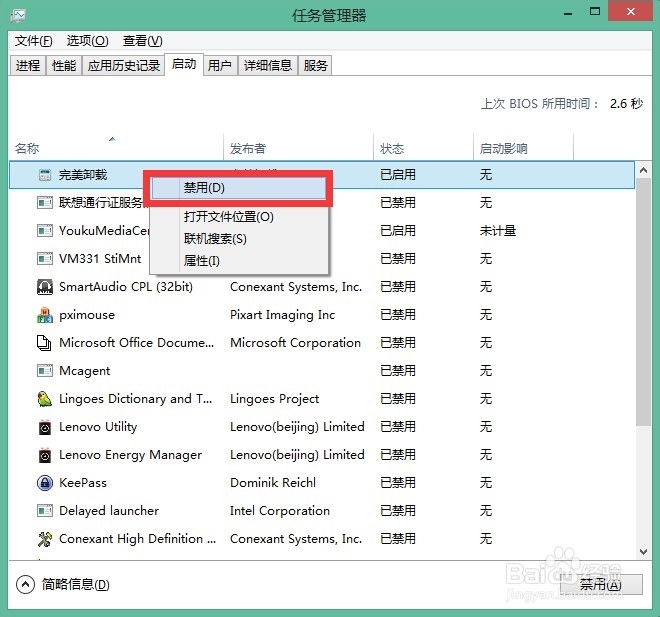Screen dimensions: 660x617
Task: Click the vertical scrollbar thumb
Action: coord(643,302)
